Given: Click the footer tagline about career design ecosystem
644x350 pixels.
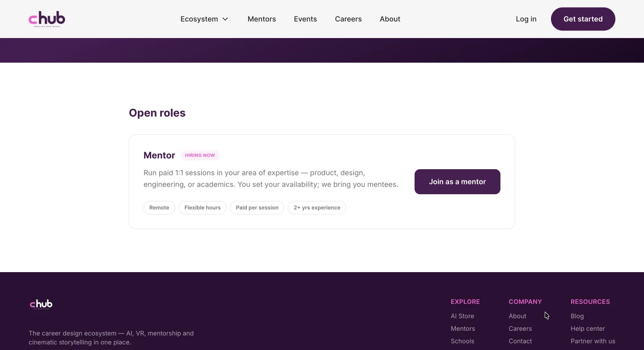Looking at the screenshot, I should tap(111, 338).
